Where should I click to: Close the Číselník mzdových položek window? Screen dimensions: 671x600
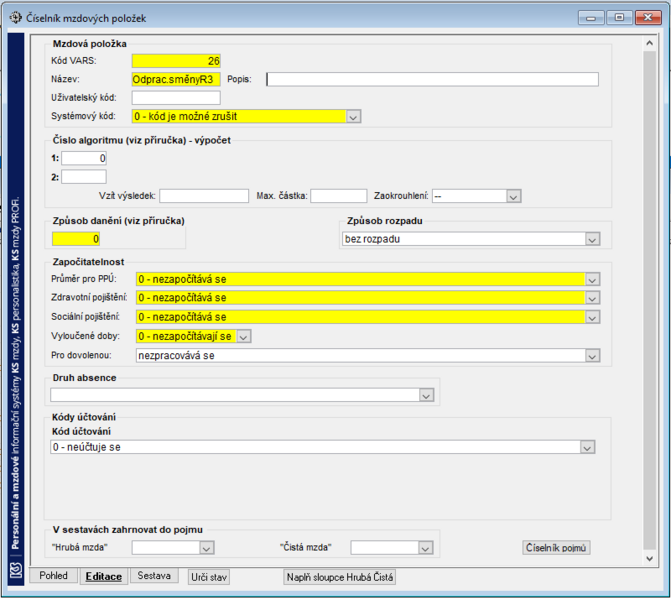648,18
